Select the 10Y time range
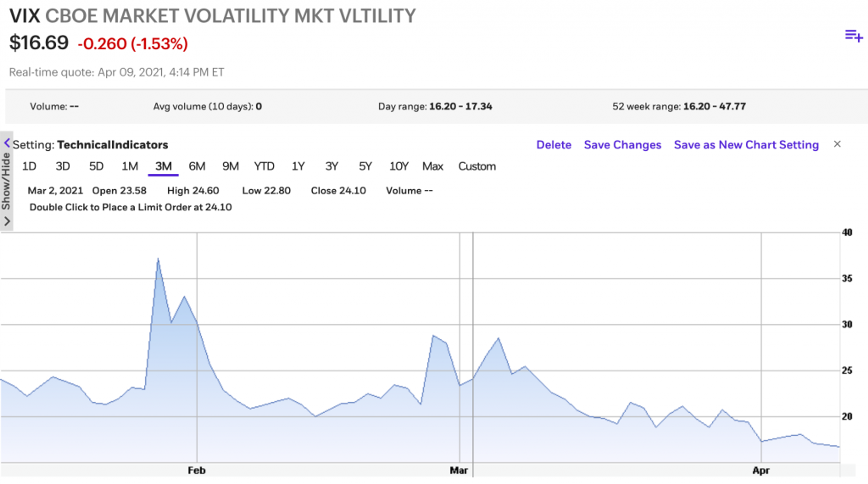The image size is (868, 484). click(x=399, y=166)
